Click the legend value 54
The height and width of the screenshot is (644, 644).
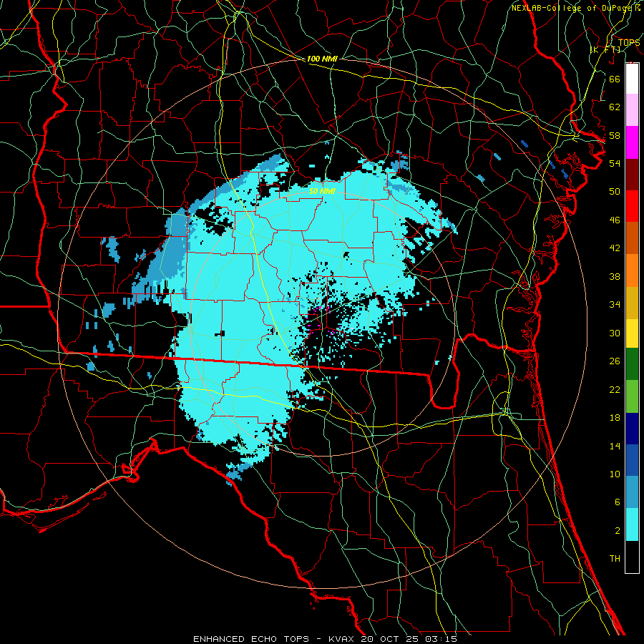tap(615, 163)
